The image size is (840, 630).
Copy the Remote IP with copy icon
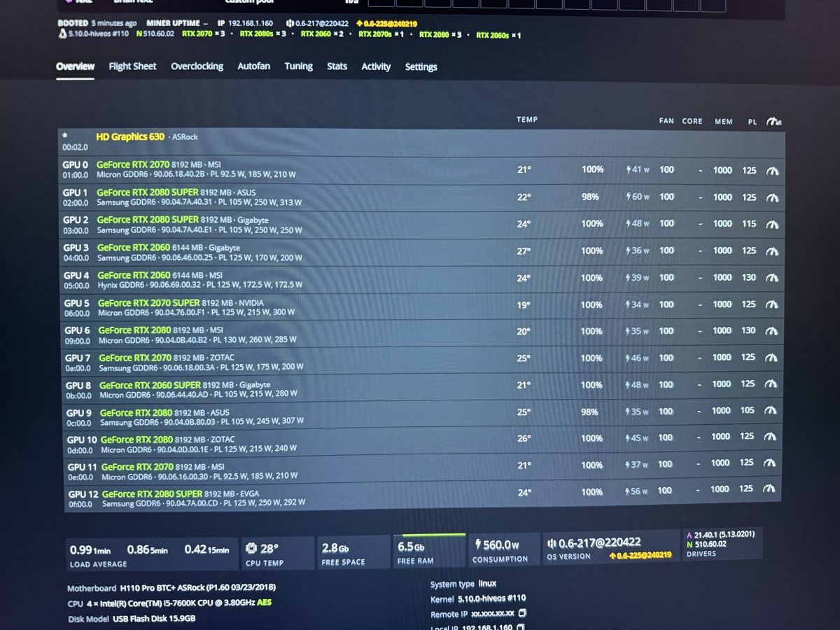[x=521, y=613]
